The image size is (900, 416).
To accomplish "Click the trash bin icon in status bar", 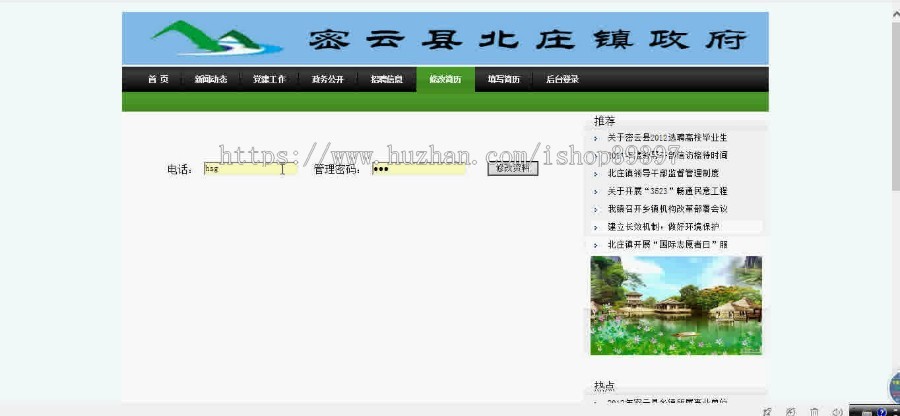I will coord(814,411).
